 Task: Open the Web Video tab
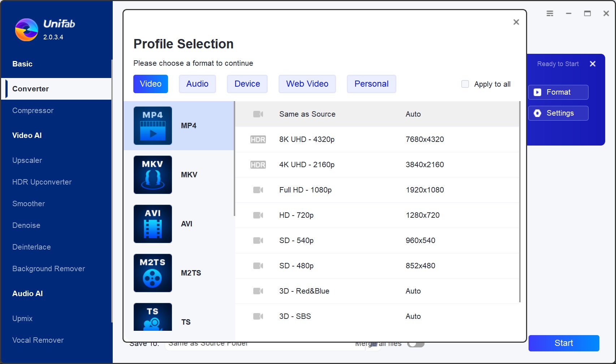307,84
